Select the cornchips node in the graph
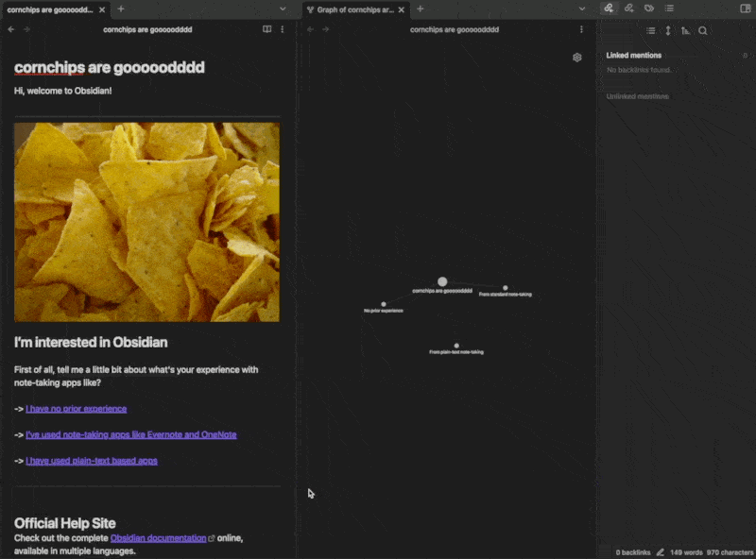The image size is (756, 559). pos(442,281)
